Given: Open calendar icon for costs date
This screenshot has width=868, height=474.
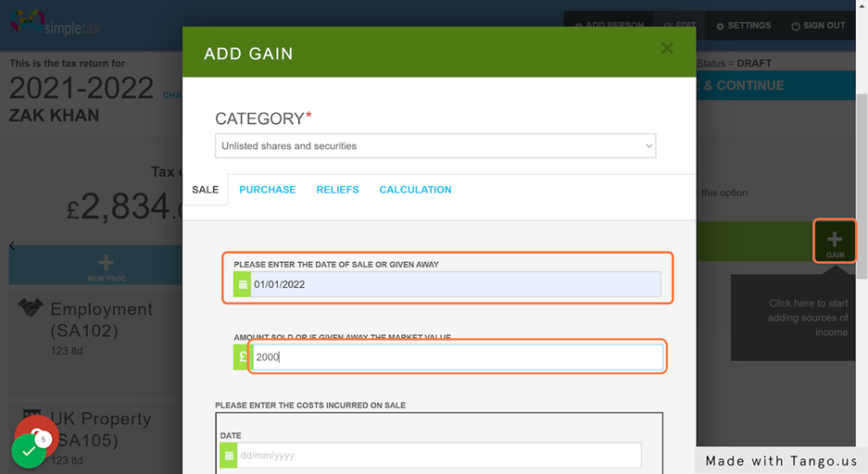Looking at the screenshot, I should (x=229, y=455).
